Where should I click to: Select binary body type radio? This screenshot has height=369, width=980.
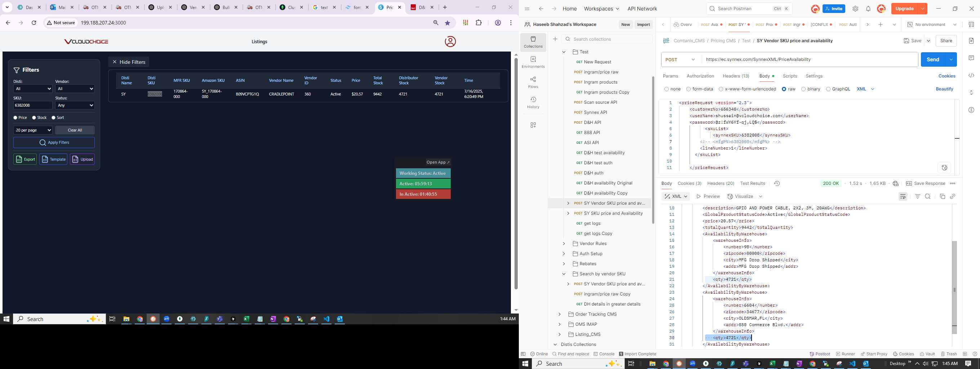point(803,89)
